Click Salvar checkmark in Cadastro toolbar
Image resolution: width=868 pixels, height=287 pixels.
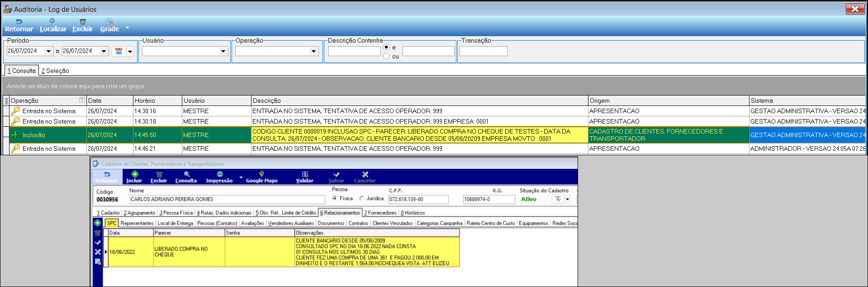[337, 177]
